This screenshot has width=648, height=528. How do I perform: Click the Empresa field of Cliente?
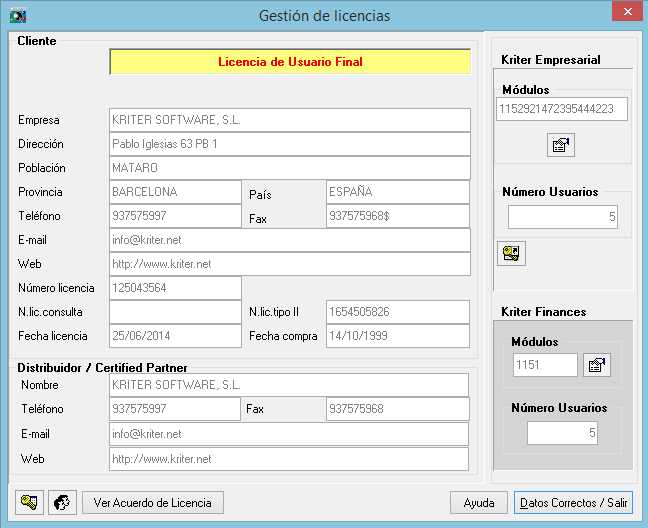290,120
